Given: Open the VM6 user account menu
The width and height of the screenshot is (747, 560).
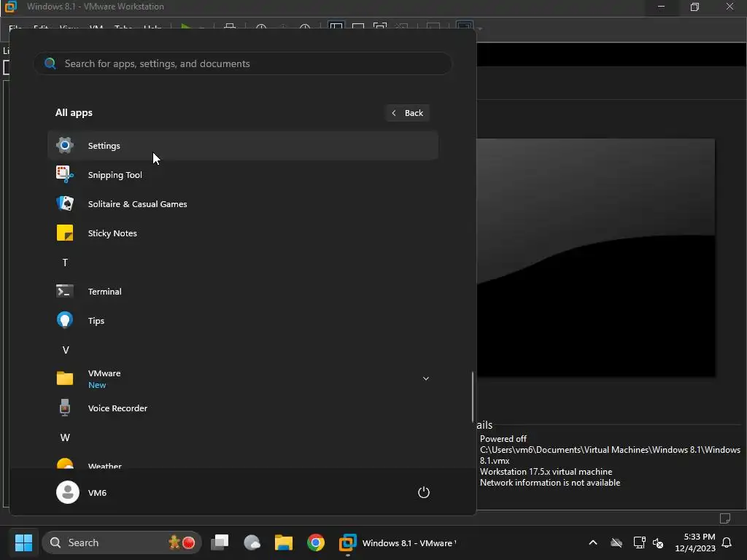Looking at the screenshot, I should (82, 492).
